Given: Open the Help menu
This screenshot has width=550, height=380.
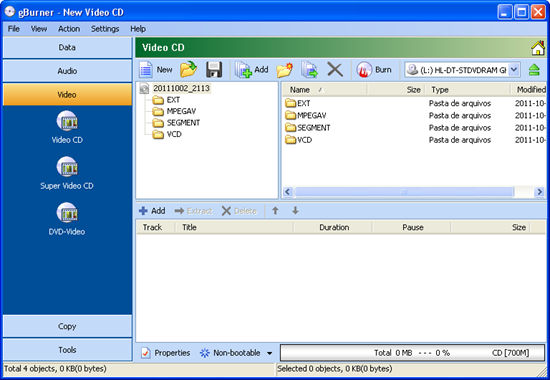Looking at the screenshot, I should (x=138, y=29).
